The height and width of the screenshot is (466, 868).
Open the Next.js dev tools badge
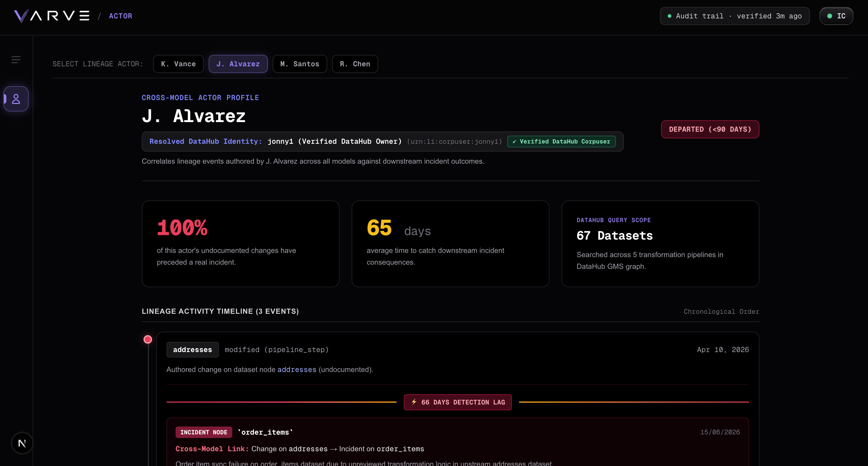pos(22,443)
